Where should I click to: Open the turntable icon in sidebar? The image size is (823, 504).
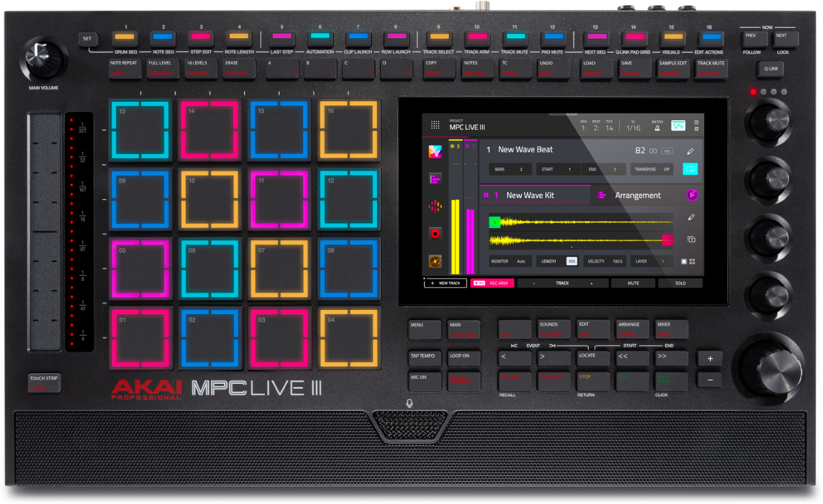[435, 261]
